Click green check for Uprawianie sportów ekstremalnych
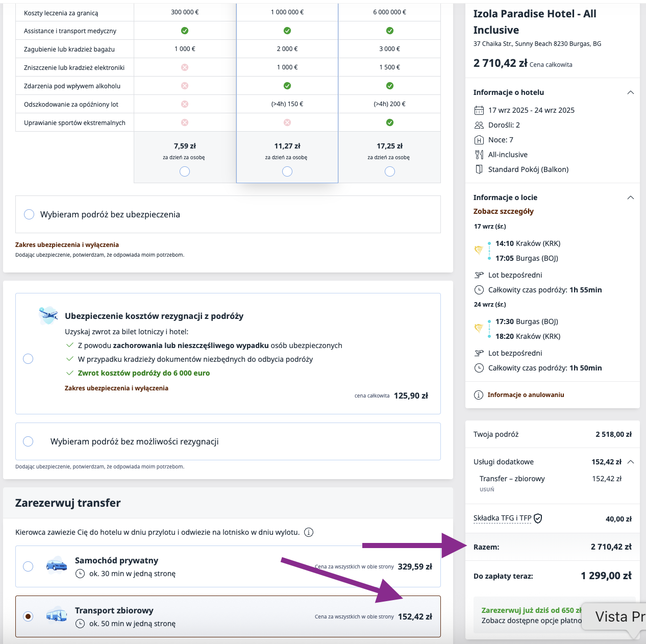Image resolution: width=646 pixels, height=644 pixels. tap(390, 122)
